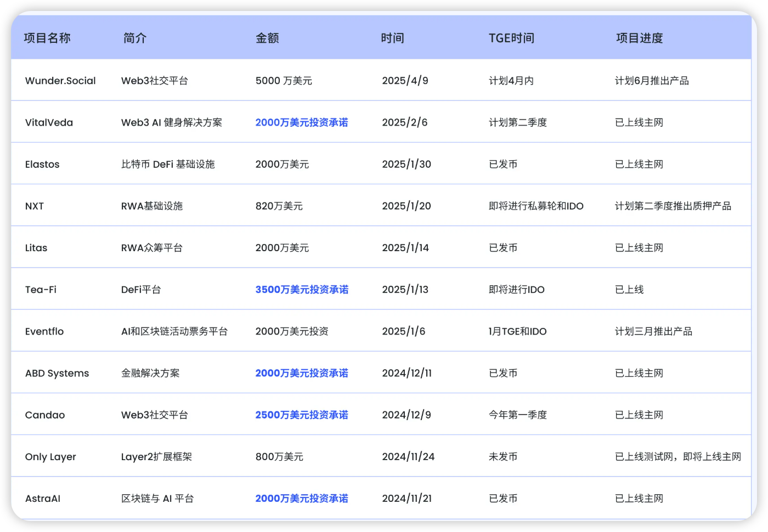Click Tea-Fi's TGE entry 即将进行IDO
Viewport: 768px width, 532px height.
pyautogui.click(x=517, y=290)
